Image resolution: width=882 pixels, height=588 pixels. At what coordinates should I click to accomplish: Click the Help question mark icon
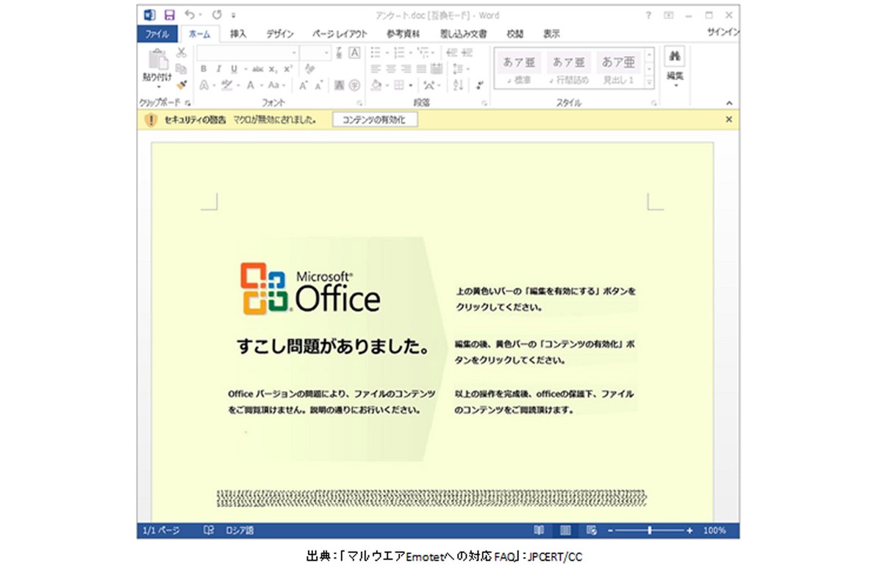648,15
